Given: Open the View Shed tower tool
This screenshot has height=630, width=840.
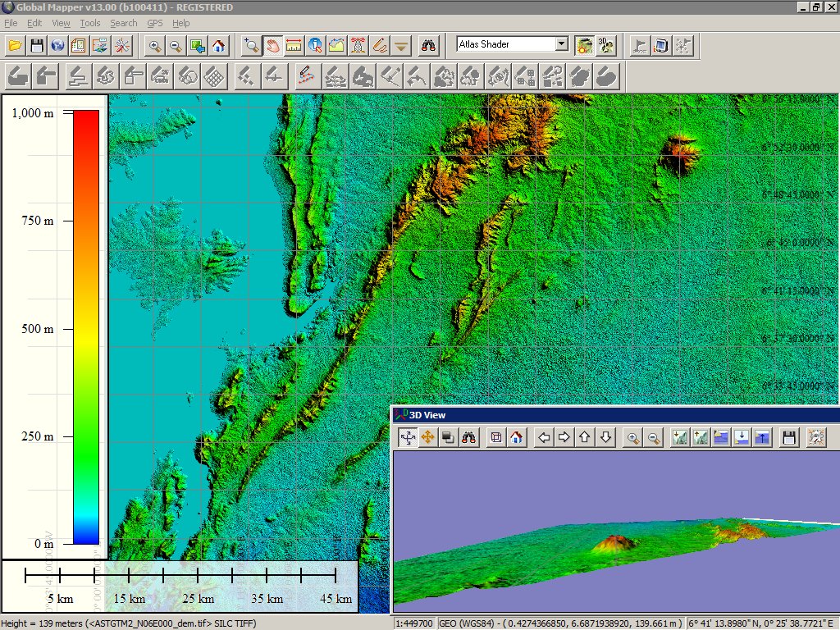Looking at the screenshot, I should pos(358,45).
